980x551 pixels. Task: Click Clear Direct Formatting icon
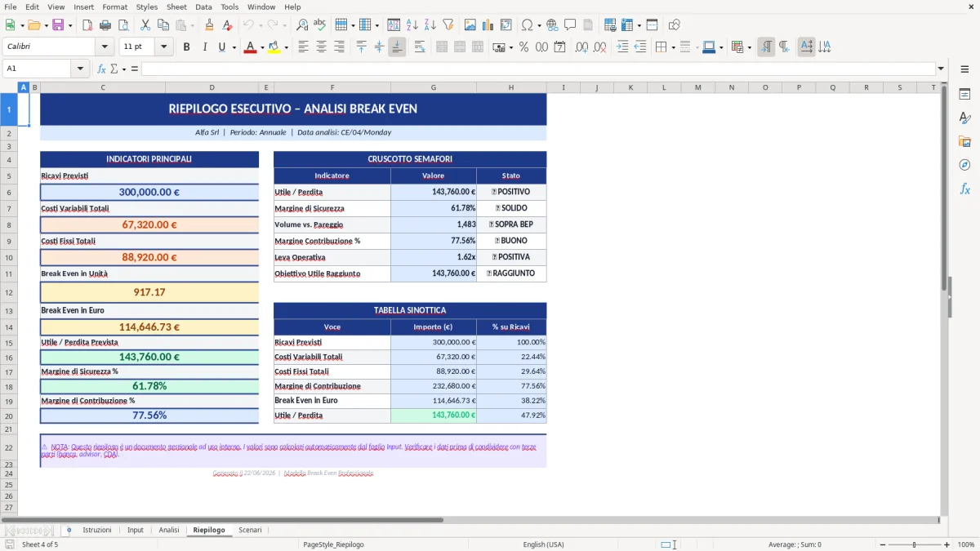click(x=227, y=25)
